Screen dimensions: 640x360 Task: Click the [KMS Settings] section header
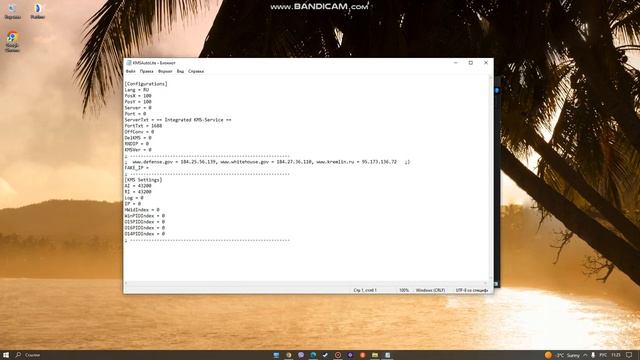tap(143, 180)
